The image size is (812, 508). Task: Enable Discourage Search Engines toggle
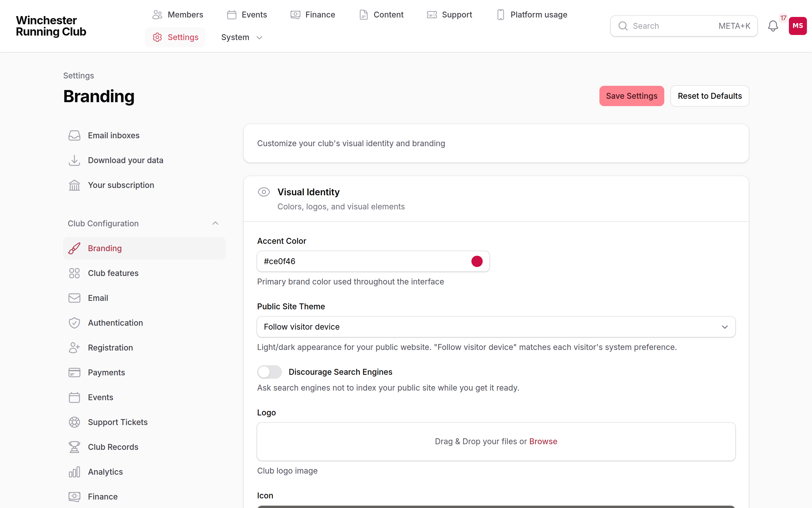pos(270,372)
